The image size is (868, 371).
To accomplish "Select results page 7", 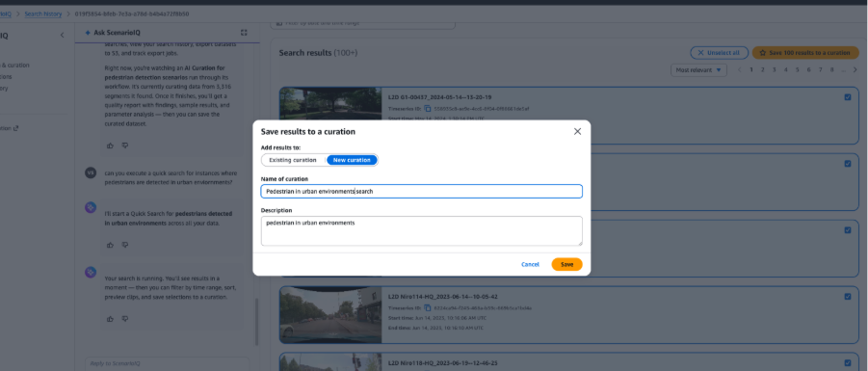I will coord(821,69).
